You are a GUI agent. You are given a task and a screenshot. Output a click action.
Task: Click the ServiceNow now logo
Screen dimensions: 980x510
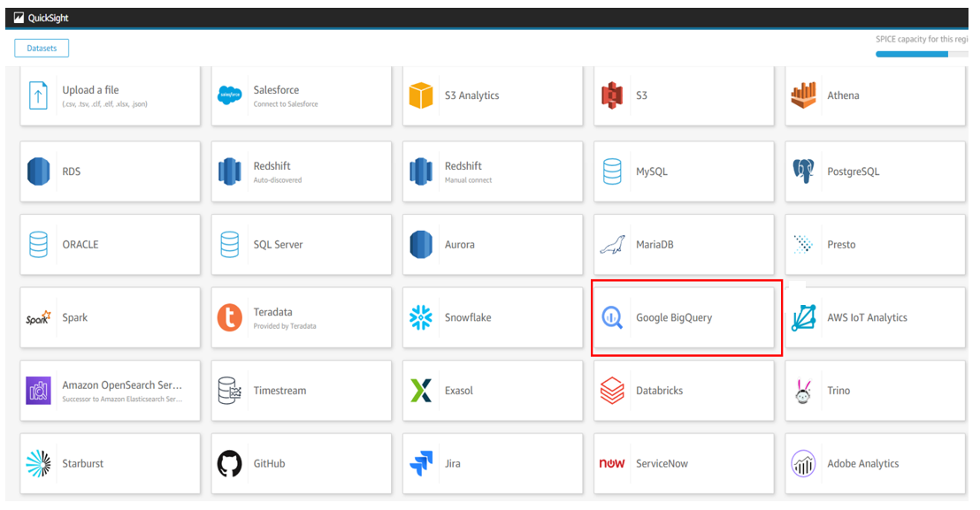pyautogui.click(x=612, y=463)
